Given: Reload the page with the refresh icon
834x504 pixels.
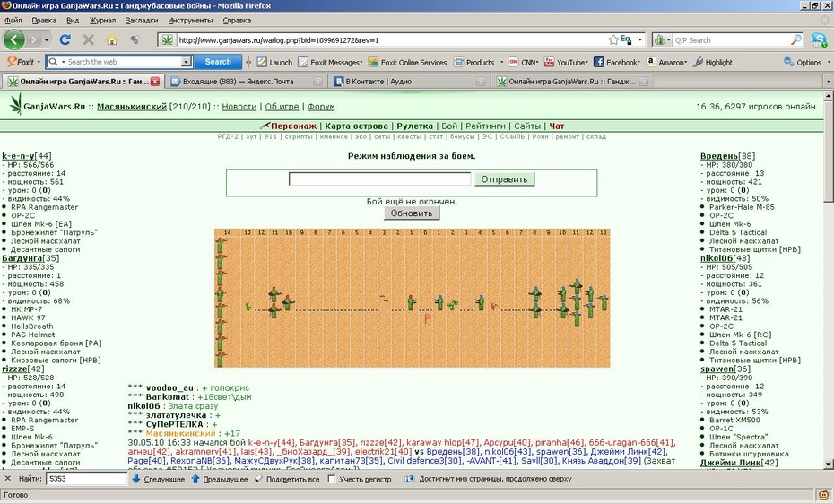Looking at the screenshot, I should (65, 39).
